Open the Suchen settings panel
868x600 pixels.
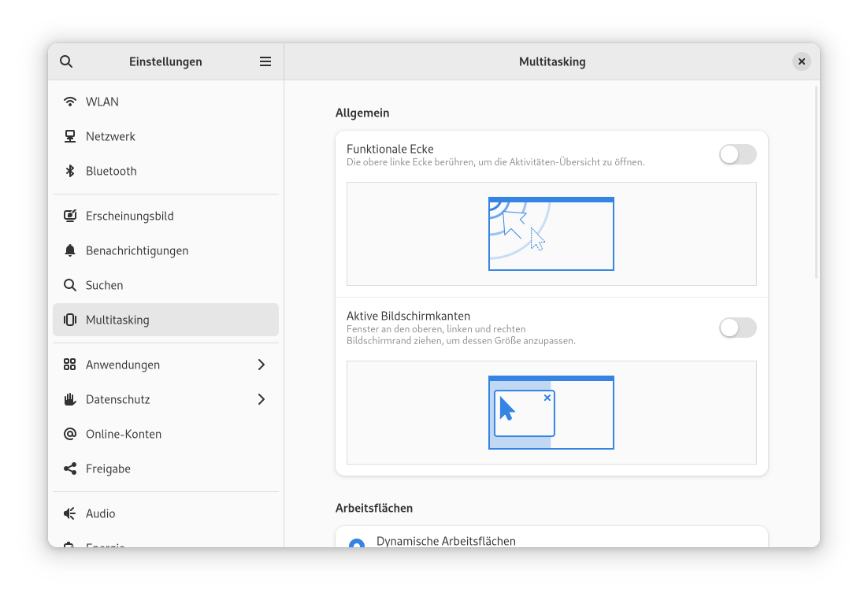(104, 285)
